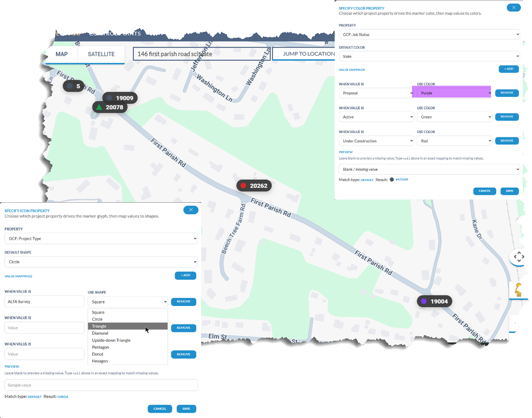This screenshot has height=418, width=532.
Task: Click +ADD in color value mappings
Action: tap(509, 69)
